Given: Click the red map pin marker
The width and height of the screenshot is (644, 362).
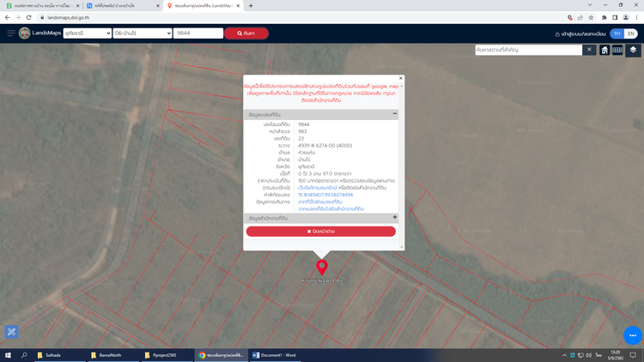Looking at the screenshot, I should click(322, 267).
